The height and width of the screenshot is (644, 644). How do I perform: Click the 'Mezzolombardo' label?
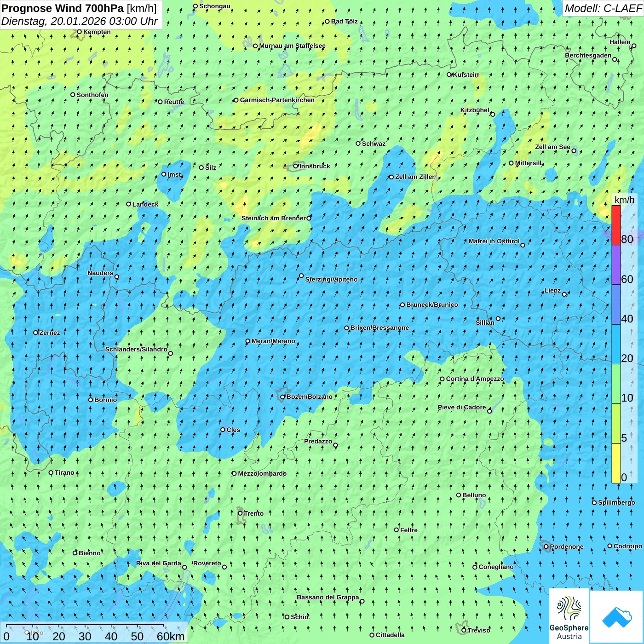tap(262, 473)
